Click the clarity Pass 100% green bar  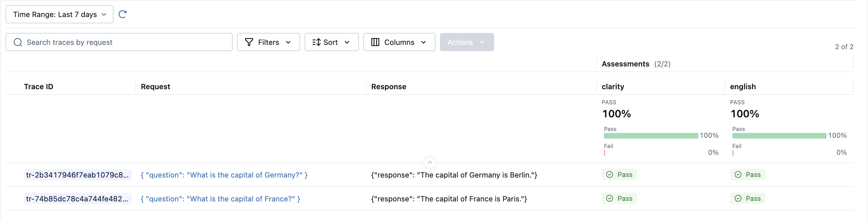coord(650,135)
